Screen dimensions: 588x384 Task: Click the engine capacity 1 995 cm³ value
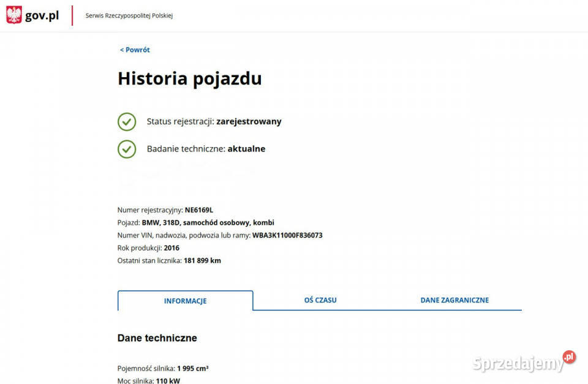click(192, 369)
